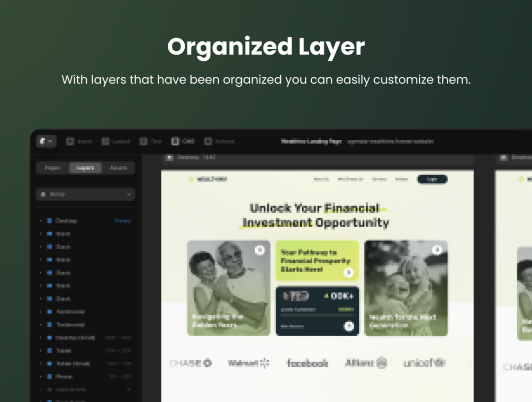Click the facebook logo
The height and width of the screenshot is (402, 532).
pyautogui.click(x=308, y=363)
